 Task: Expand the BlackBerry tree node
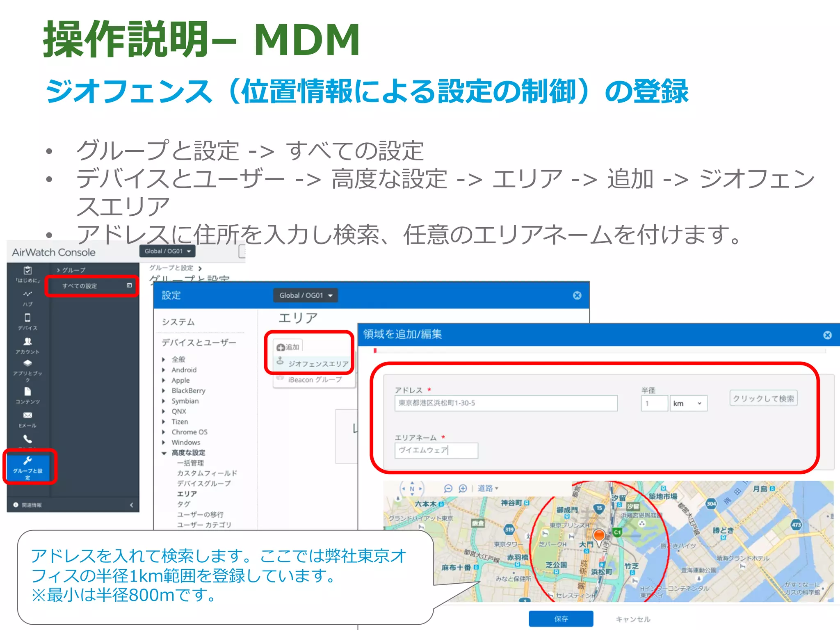tap(164, 391)
